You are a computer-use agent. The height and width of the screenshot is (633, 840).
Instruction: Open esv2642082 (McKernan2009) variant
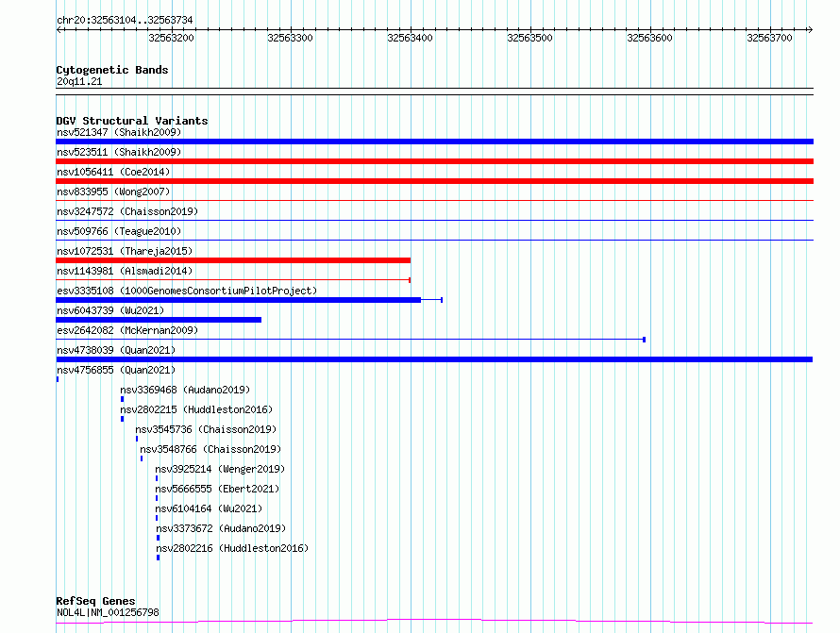coord(127,330)
